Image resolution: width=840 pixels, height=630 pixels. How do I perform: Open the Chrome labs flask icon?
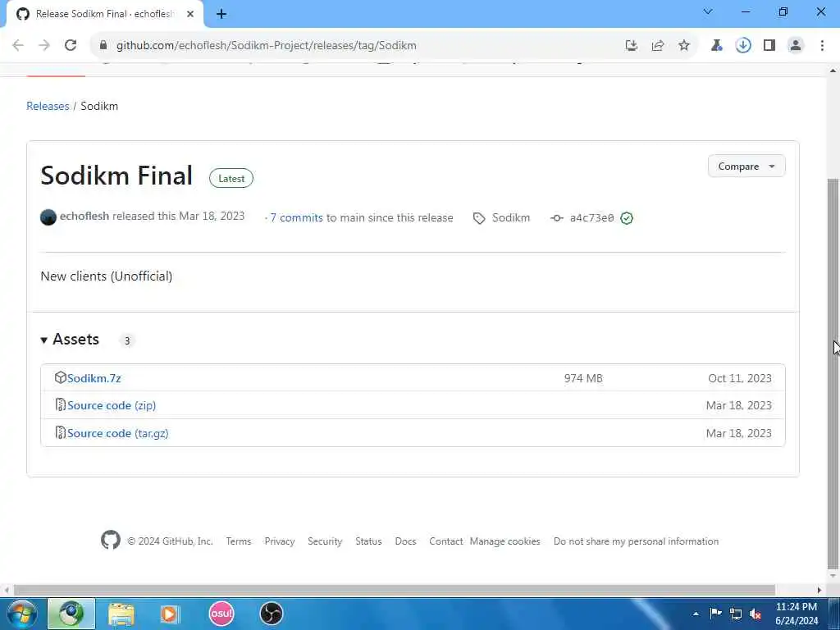coord(717,46)
